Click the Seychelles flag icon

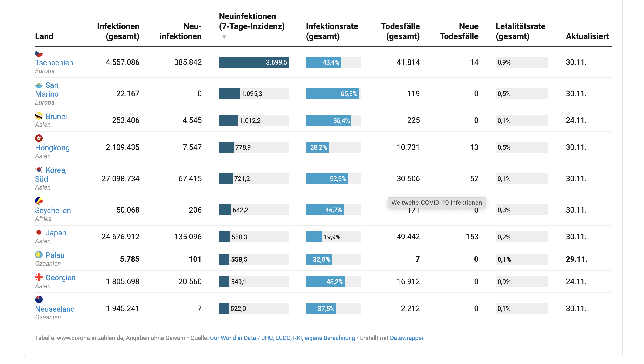[39, 201]
